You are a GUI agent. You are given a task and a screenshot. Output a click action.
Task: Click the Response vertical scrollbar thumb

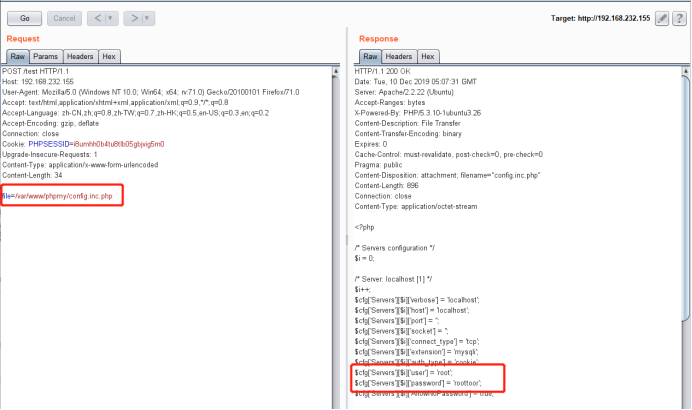click(686, 198)
